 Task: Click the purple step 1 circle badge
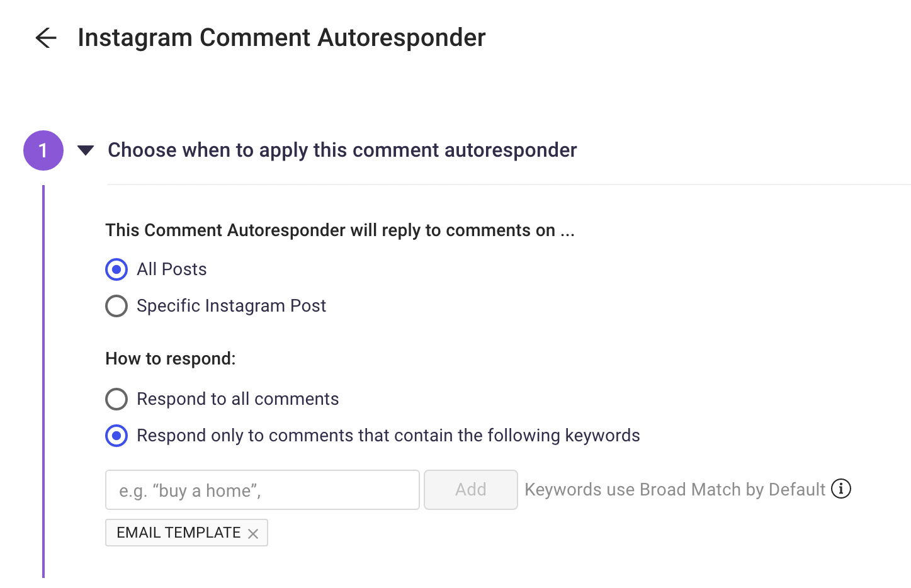tap(43, 150)
